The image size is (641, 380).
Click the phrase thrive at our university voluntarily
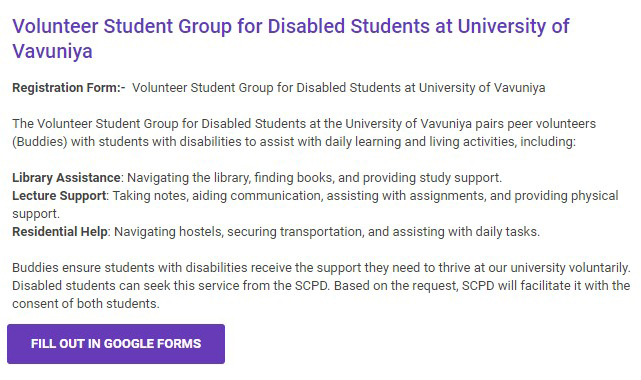535,268
